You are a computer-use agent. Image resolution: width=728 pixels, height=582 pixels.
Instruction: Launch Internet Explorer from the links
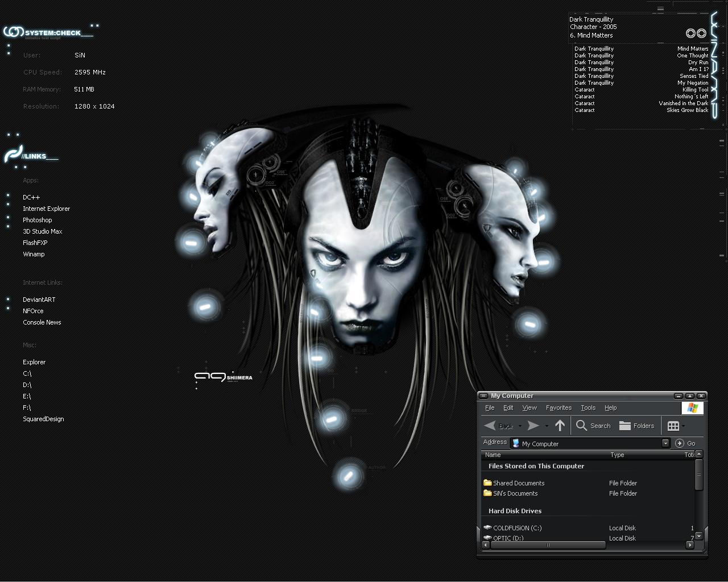pyautogui.click(x=46, y=209)
